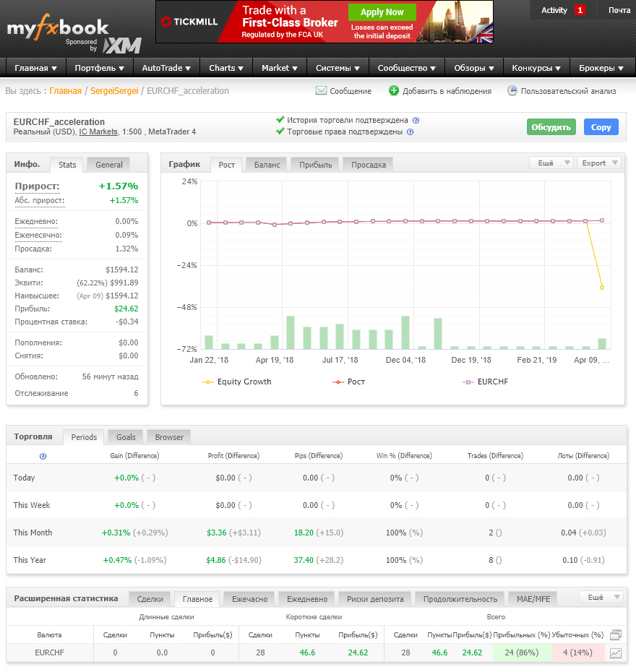Toggle Рост series in chart legend

[349, 382]
